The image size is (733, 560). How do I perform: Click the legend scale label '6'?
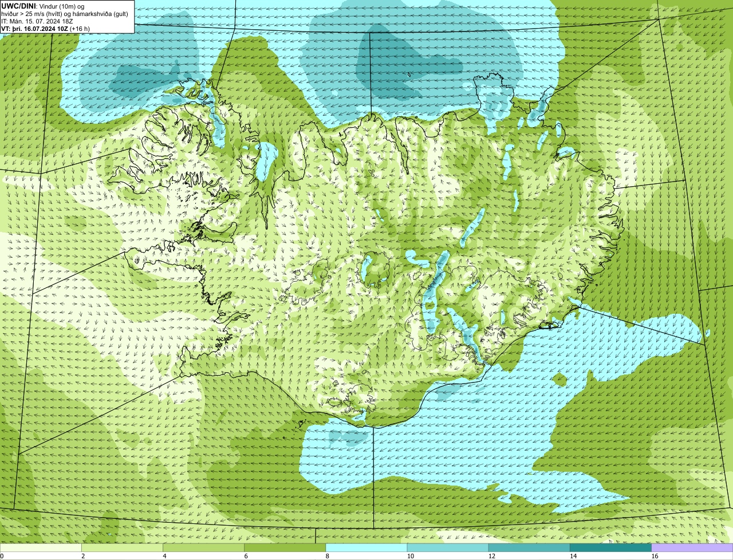[x=246, y=556]
